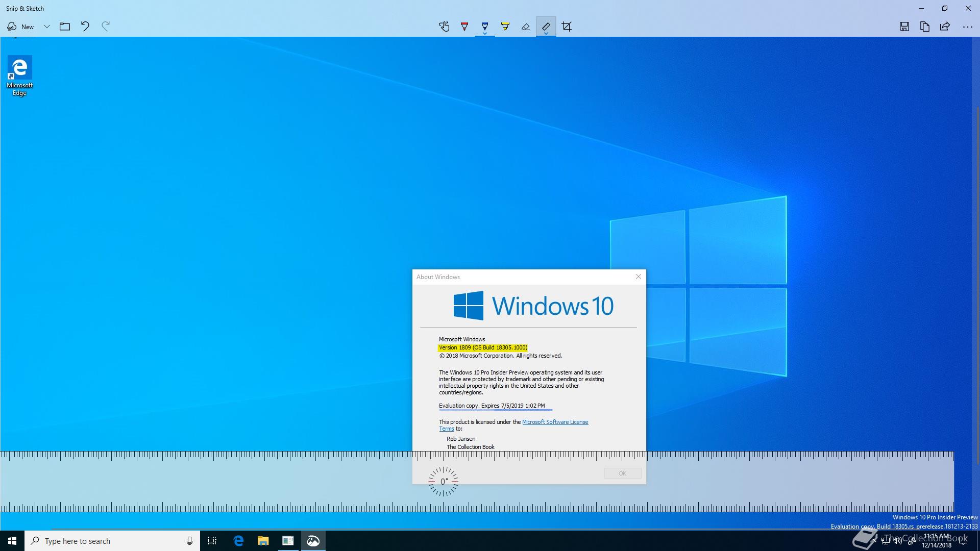Click the Type here to search box
This screenshot has height=551, width=980.
(112, 541)
